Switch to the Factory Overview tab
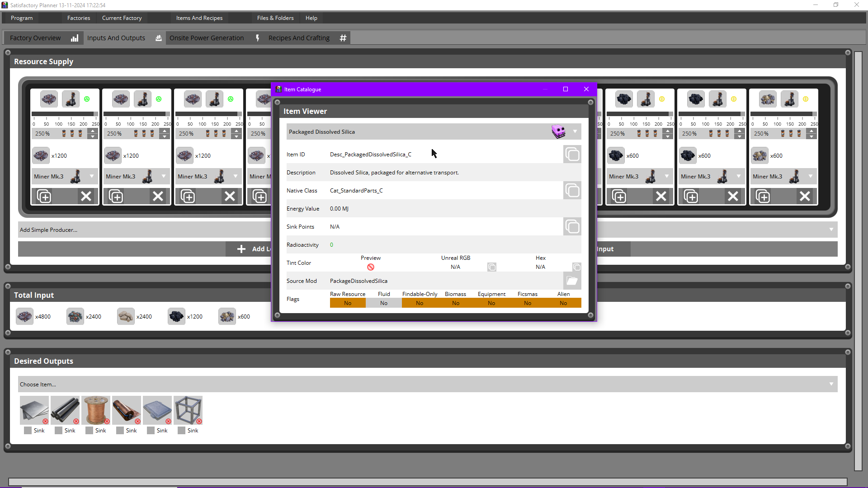The height and width of the screenshot is (488, 868). click(x=35, y=38)
